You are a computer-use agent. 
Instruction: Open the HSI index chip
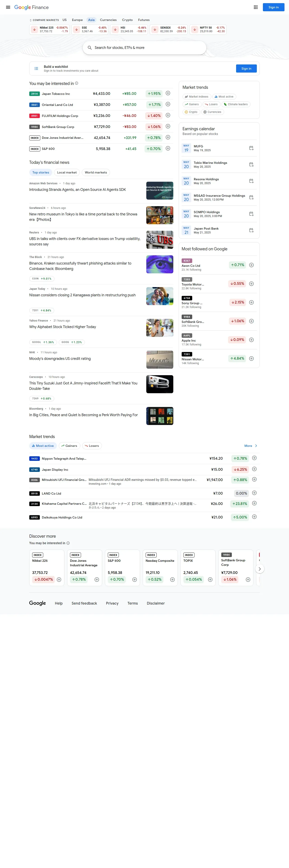pyautogui.click(x=129, y=30)
